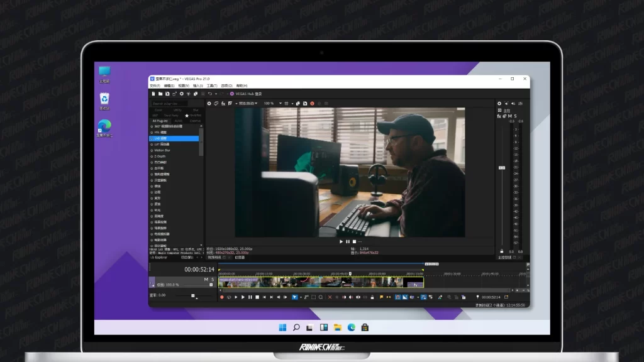Open the overlays grid dropdown arrow
The height and width of the screenshot is (362, 644).
coord(292,103)
